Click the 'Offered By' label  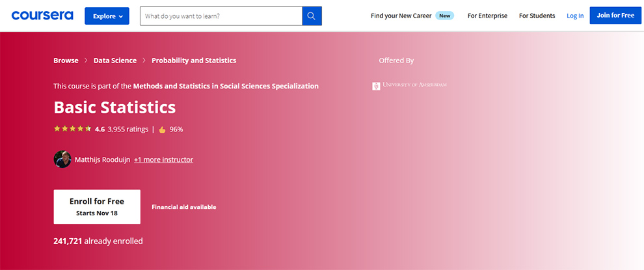pos(396,61)
